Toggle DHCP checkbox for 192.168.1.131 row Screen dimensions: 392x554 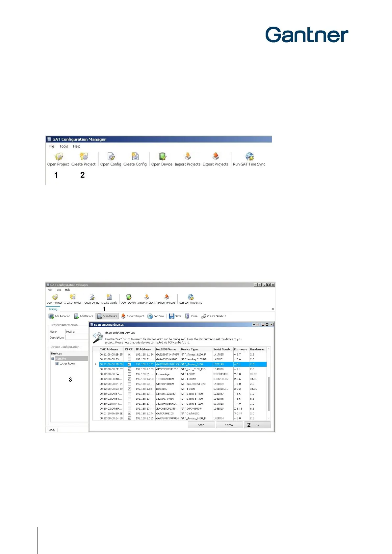click(129, 418)
